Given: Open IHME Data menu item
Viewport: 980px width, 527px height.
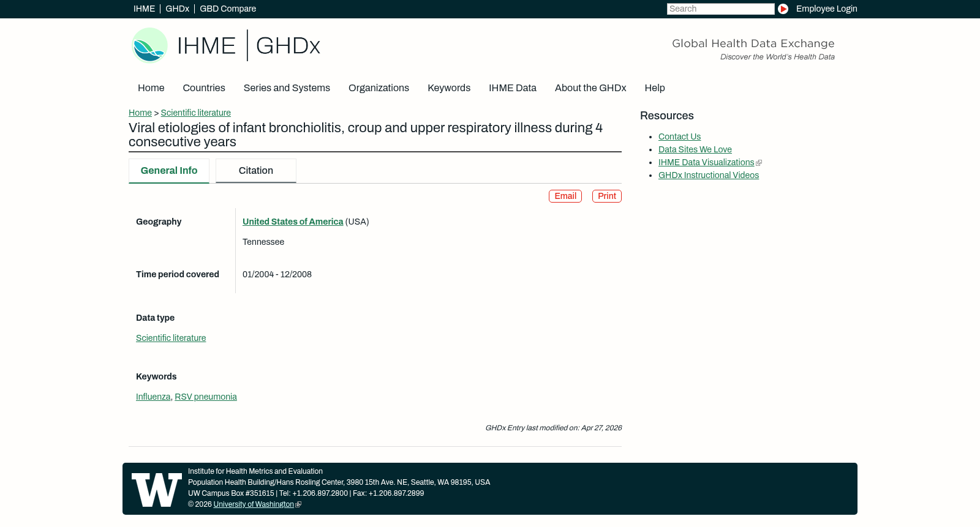Looking at the screenshot, I should pyautogui.click(x=513, y=88).
